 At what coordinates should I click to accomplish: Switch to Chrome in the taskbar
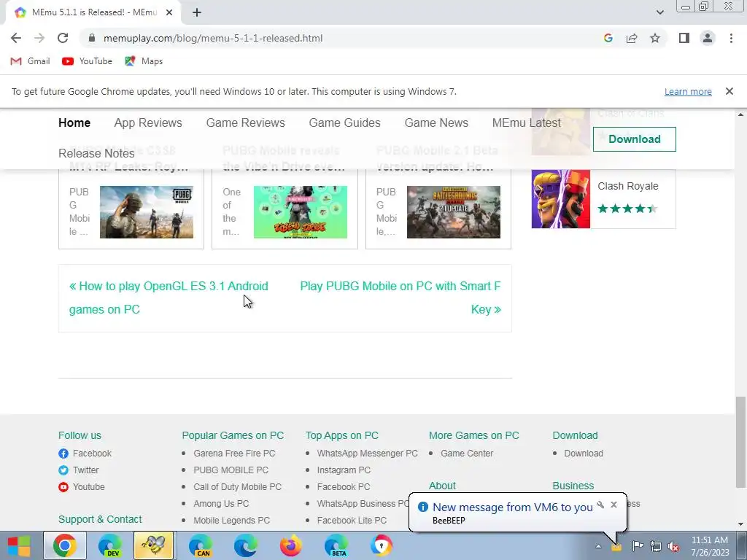(65, 545)
